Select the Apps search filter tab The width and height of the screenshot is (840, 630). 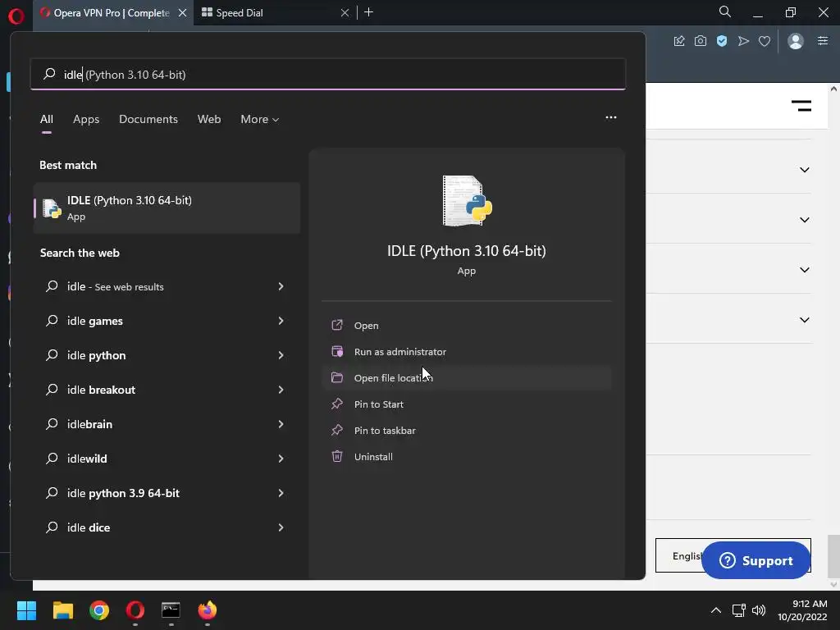click(86, 119)
